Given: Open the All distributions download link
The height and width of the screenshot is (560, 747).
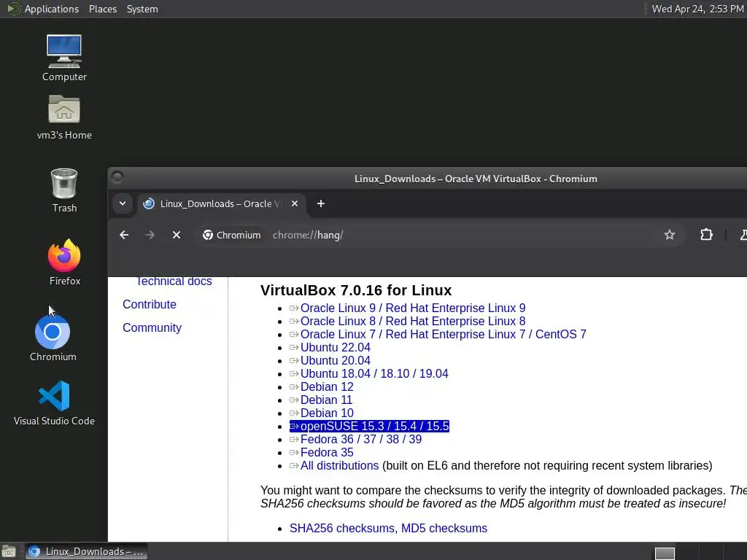Looking at the screenshot, I should tap(340, 465).
